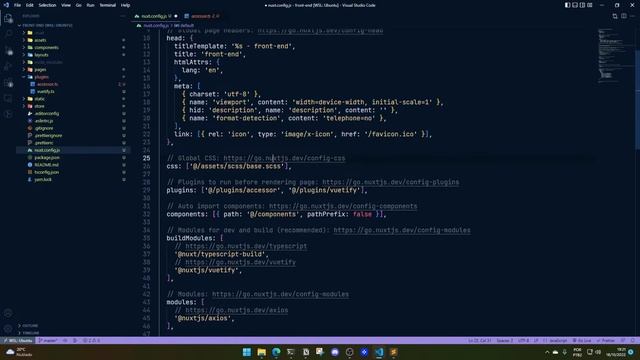Image resolution: width=640 pixels, height=360 pixels.
Task: Switch to the accessor.ts editor tab
Action: [202, 16]
